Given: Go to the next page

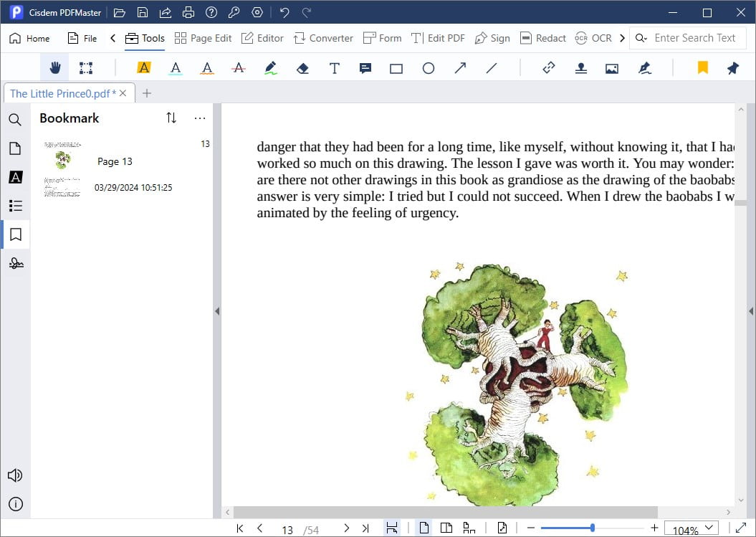Looking at the screenshot, I should [346, 528].
